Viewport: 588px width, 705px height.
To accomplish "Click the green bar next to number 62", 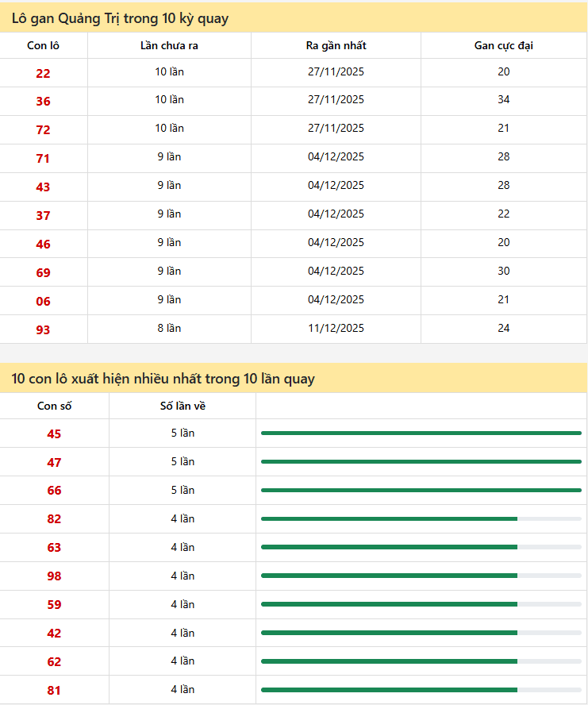I will [421, 661].
